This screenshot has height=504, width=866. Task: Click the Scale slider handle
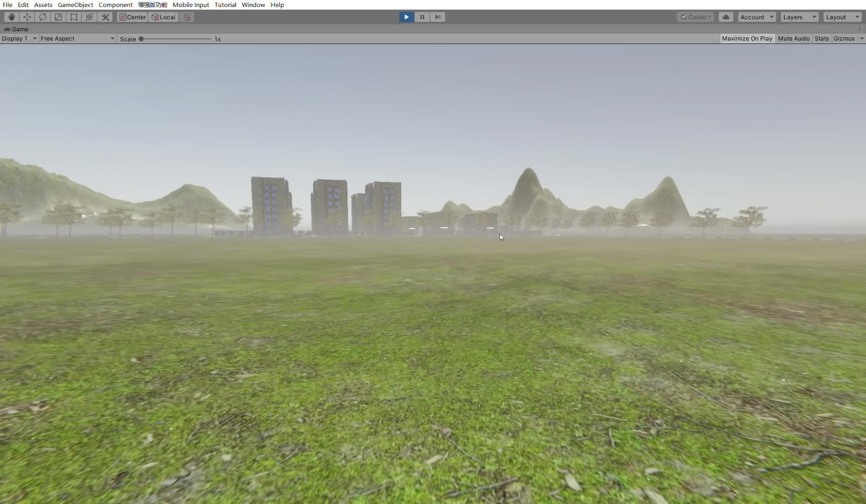tap(141, 39)
